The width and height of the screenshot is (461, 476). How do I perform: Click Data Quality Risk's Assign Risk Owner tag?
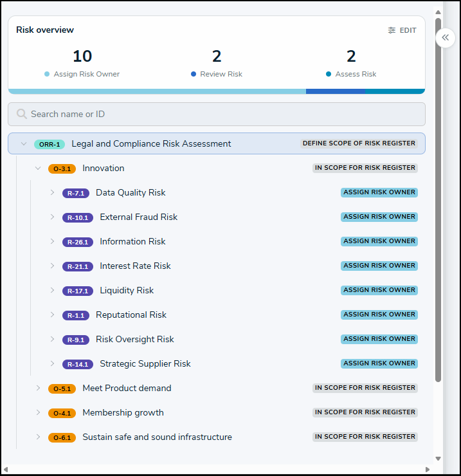pyautogui.click(x=379, y=192)
